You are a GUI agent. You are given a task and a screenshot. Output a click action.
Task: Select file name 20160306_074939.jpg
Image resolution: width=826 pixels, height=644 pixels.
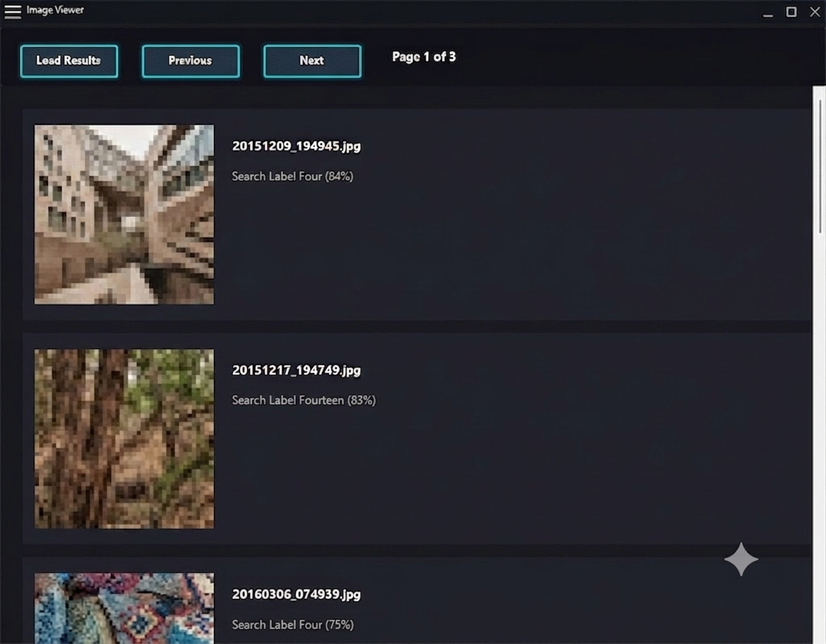tap(297, 595)
